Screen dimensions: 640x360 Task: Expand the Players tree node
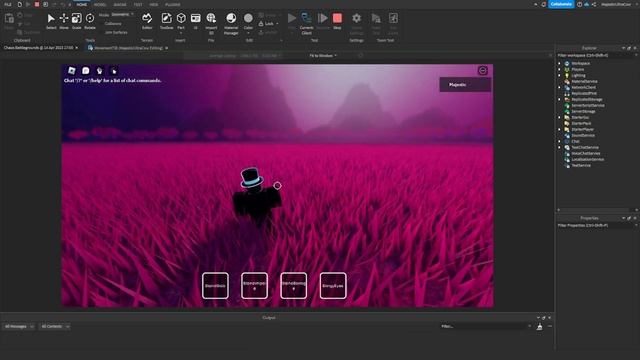pyautogui.click(x=559, y=69)
